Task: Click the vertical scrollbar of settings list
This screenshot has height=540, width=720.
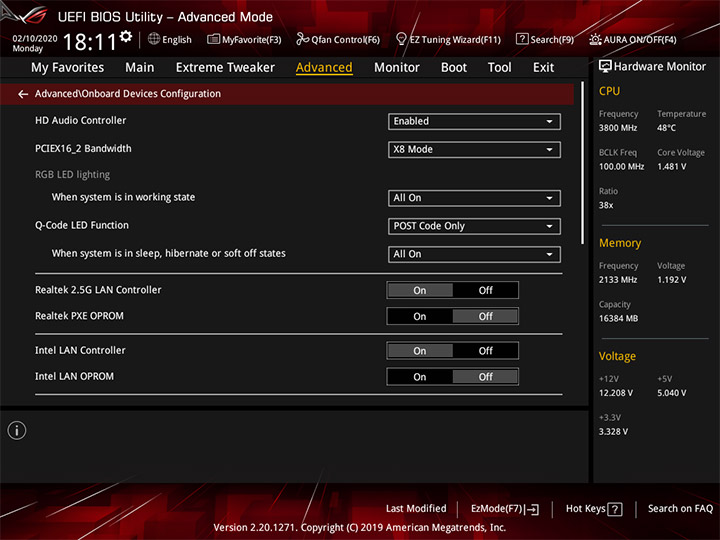Action: tap(584, 170)
